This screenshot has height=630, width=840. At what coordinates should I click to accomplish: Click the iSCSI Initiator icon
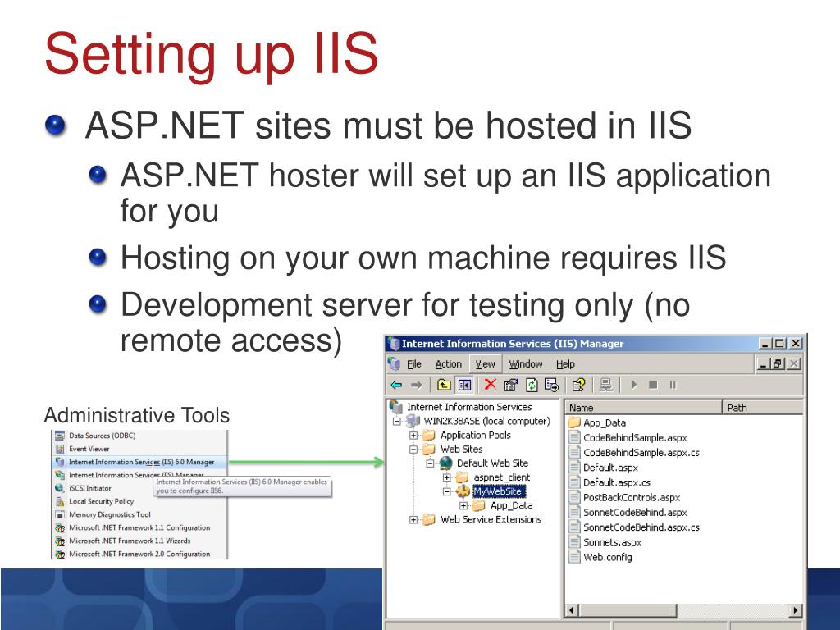click(60, 488)
